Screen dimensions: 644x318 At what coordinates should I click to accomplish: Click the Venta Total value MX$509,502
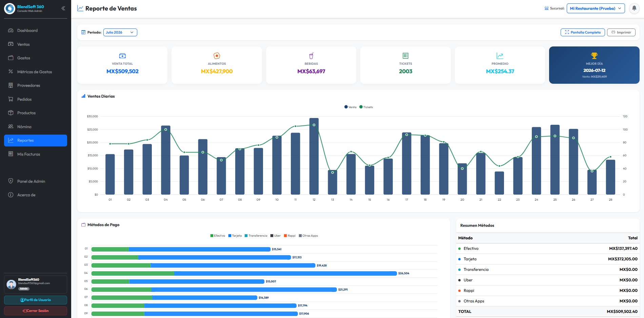click(x=122, y=71)
